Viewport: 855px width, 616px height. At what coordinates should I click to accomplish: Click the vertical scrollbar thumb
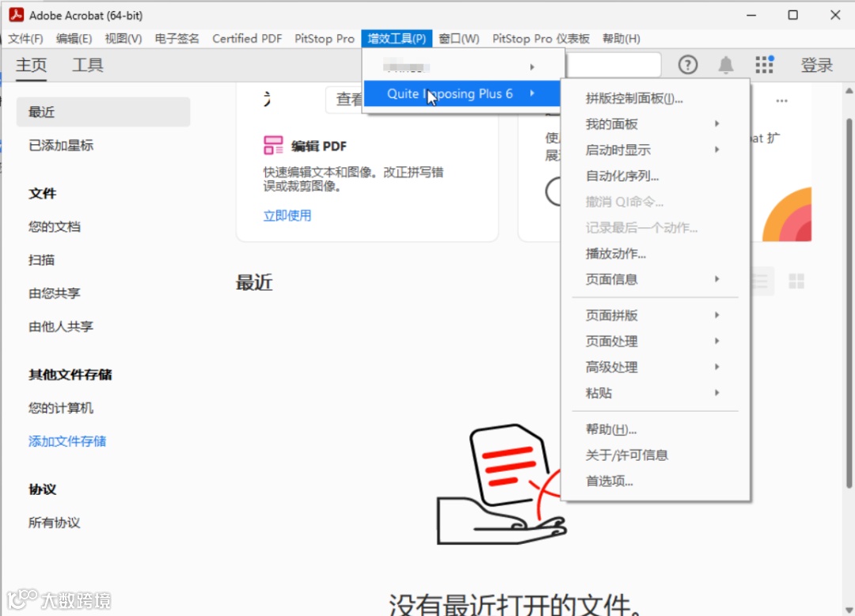pyautogui.click(x=849, y=302)
